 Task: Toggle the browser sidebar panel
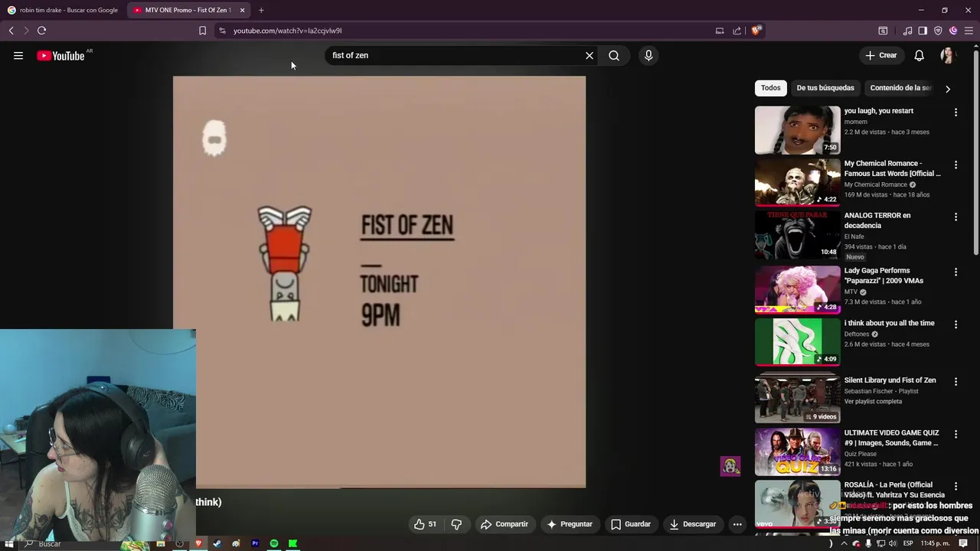click(x=923, y=31)
